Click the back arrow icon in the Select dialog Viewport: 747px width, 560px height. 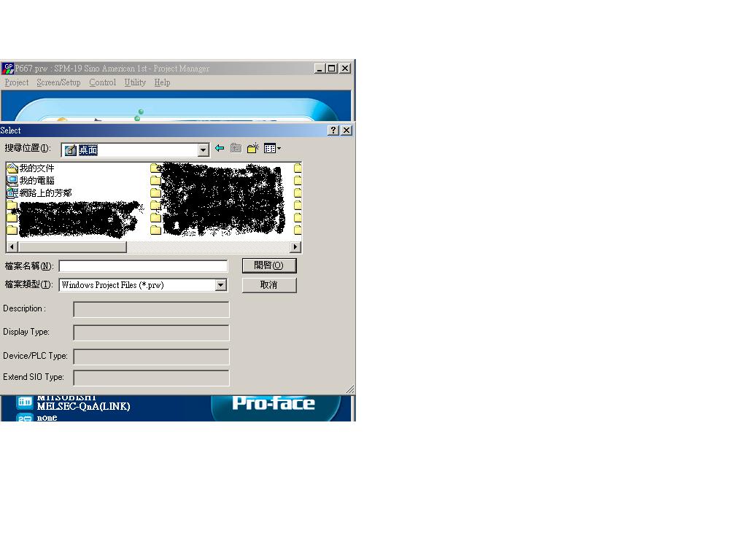220,149
